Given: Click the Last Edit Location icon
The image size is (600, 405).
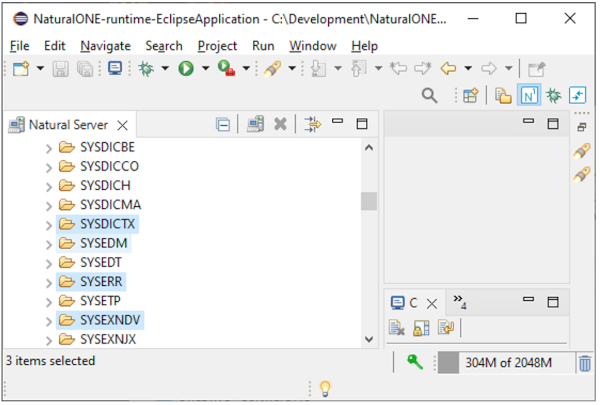Looking at the screenshot, I should [x=398, y=69].
